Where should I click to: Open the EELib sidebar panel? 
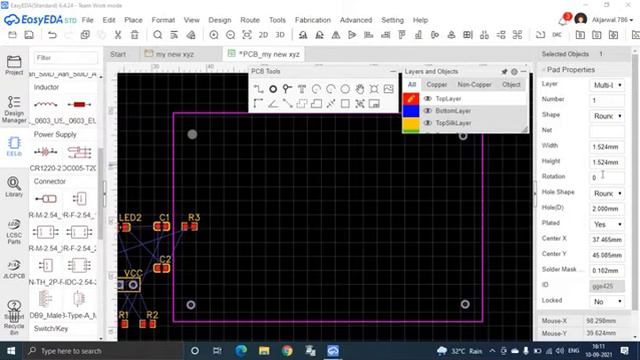14,147
